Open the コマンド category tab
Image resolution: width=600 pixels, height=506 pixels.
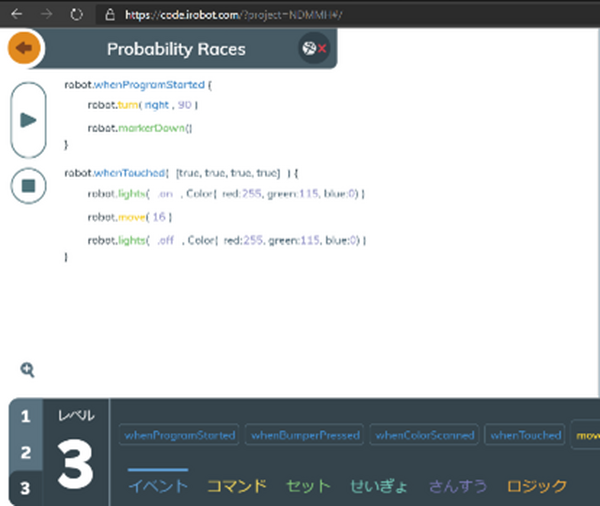[x=236, y=486]
